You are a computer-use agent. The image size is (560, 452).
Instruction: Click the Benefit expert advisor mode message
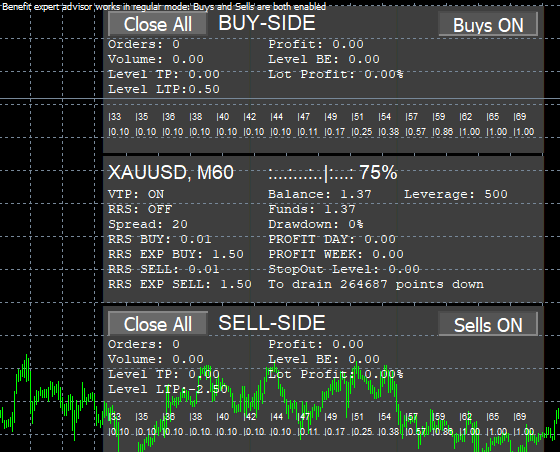tap(164, 6)
